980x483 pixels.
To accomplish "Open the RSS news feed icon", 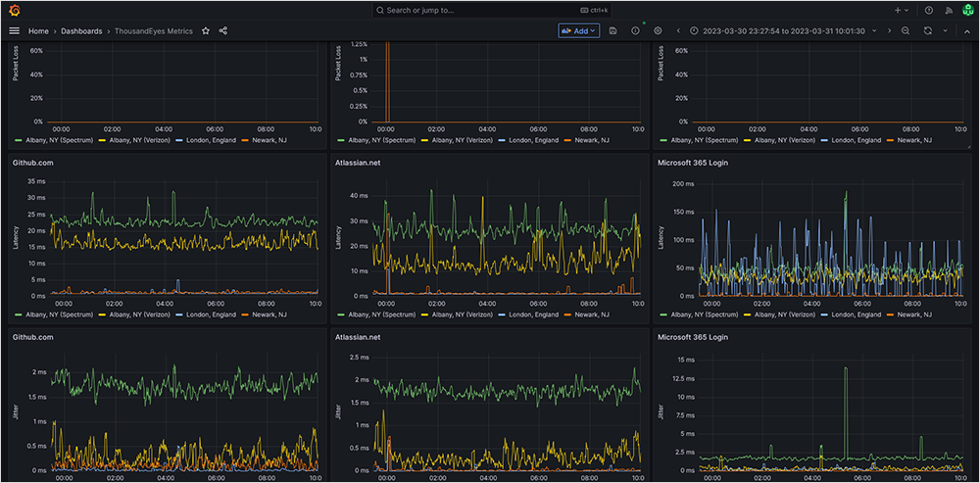I will coord(948,10).
